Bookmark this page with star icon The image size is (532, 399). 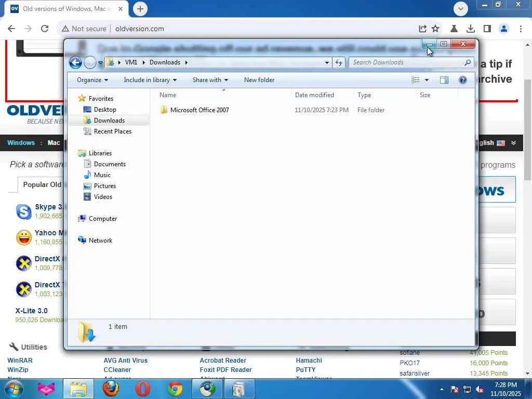(435, 29)
